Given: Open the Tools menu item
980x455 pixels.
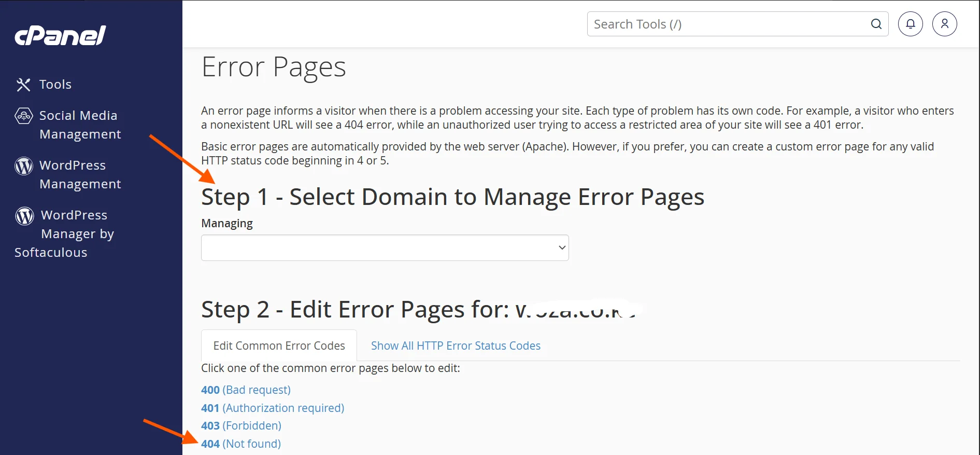Looking at the screenshot, I should [55, 85].
